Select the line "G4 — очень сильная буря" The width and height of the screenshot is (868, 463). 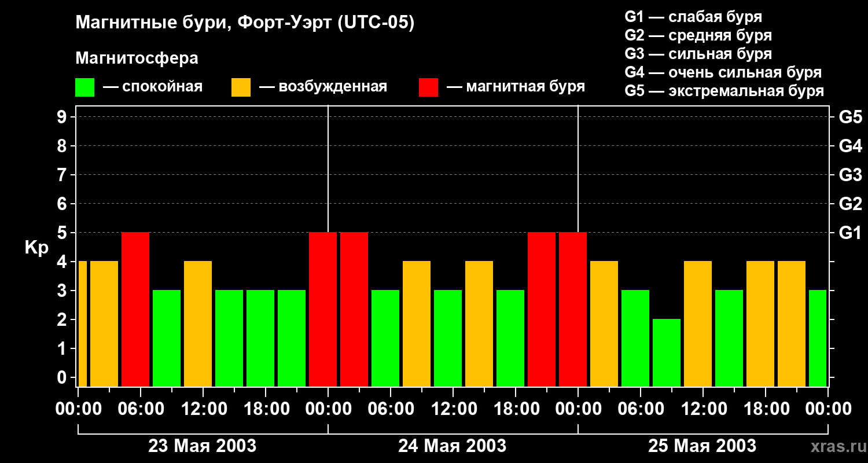click(x=723, y=72)
